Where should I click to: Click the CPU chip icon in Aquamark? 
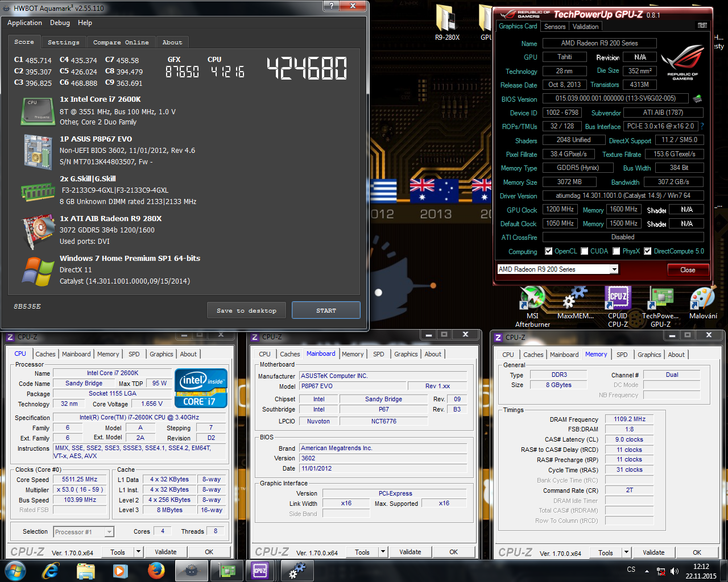pyautogui.click(x=38, y=111)
